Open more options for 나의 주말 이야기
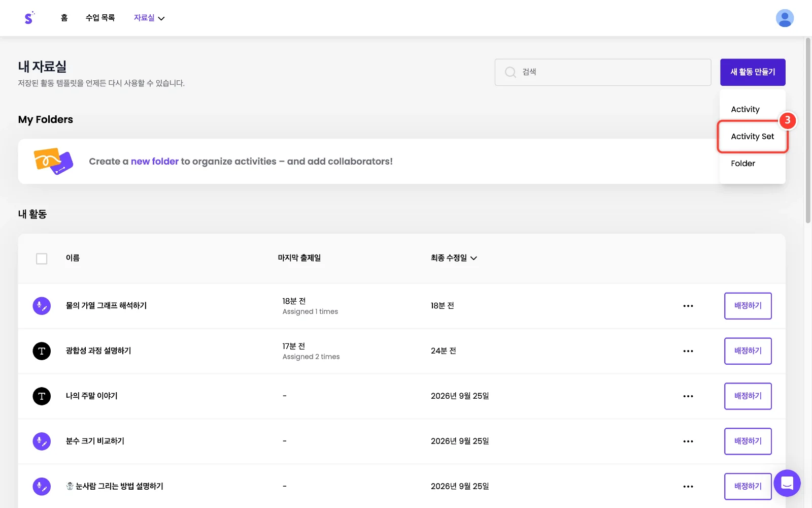Viewport: 812px width, 508px height. (x=688, y=396)
